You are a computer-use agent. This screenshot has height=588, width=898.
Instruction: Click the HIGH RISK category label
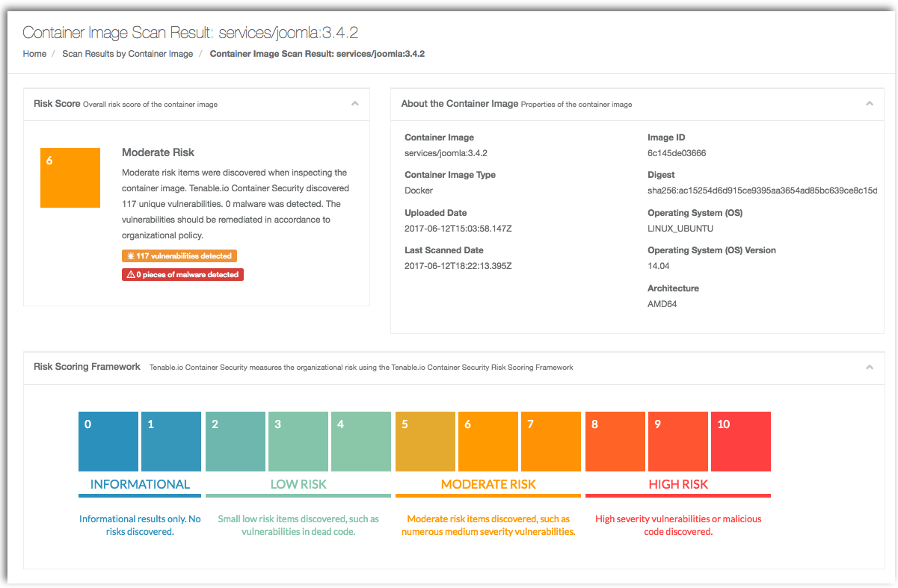(x=678, y=484)
